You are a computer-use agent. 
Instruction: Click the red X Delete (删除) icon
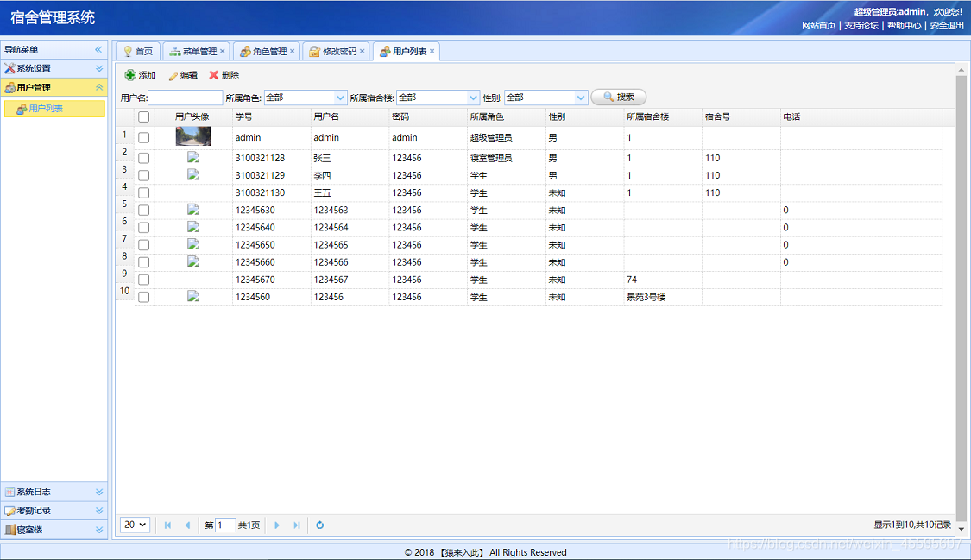(214, 75)
